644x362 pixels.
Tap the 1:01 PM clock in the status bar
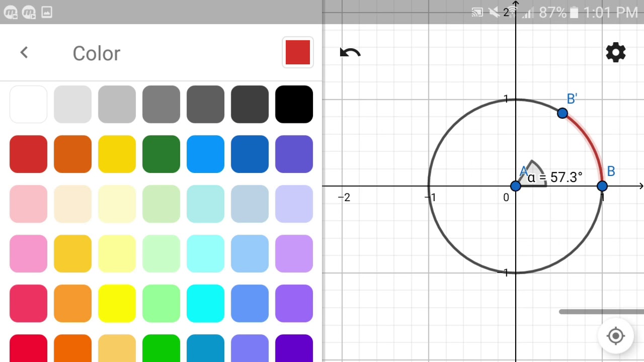610,12
